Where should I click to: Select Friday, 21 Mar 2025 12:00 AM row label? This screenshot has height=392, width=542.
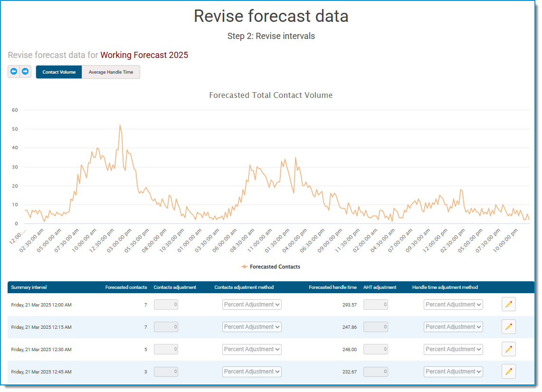(x=41, y=305)
